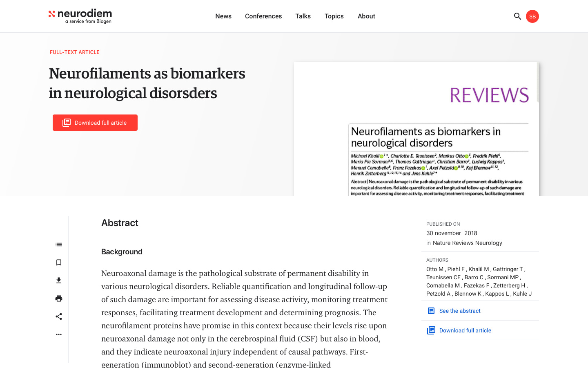This screenshot has height=368, width=588.
Task: Open the more options ellipsis icon
Action: point(59,334)
